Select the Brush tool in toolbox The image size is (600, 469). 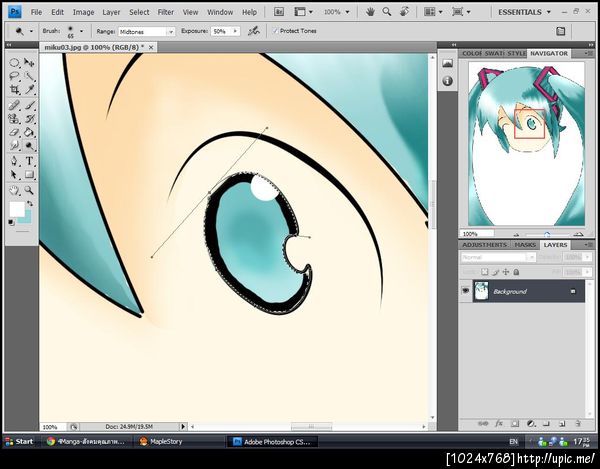point(29,105)
